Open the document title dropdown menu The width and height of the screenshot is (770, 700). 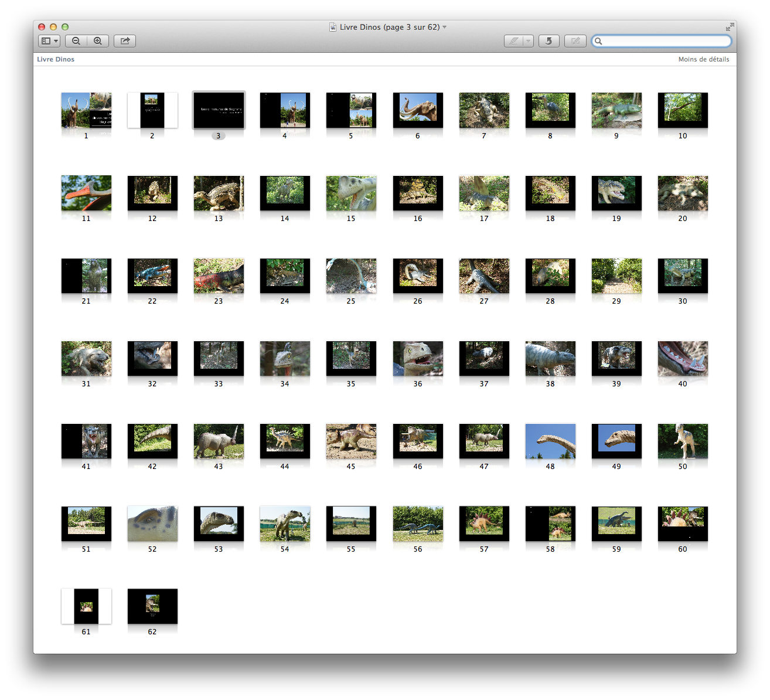point(445,27)
